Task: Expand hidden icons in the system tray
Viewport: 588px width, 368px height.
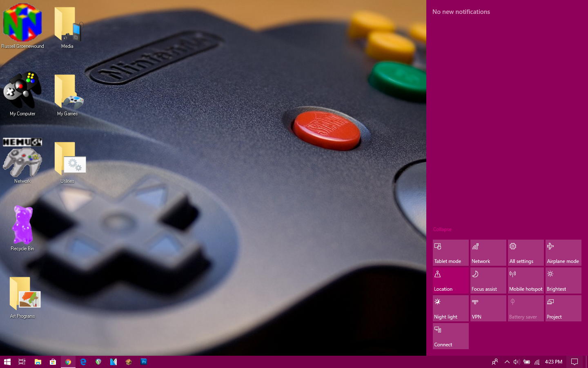Action: pos(507,362)
